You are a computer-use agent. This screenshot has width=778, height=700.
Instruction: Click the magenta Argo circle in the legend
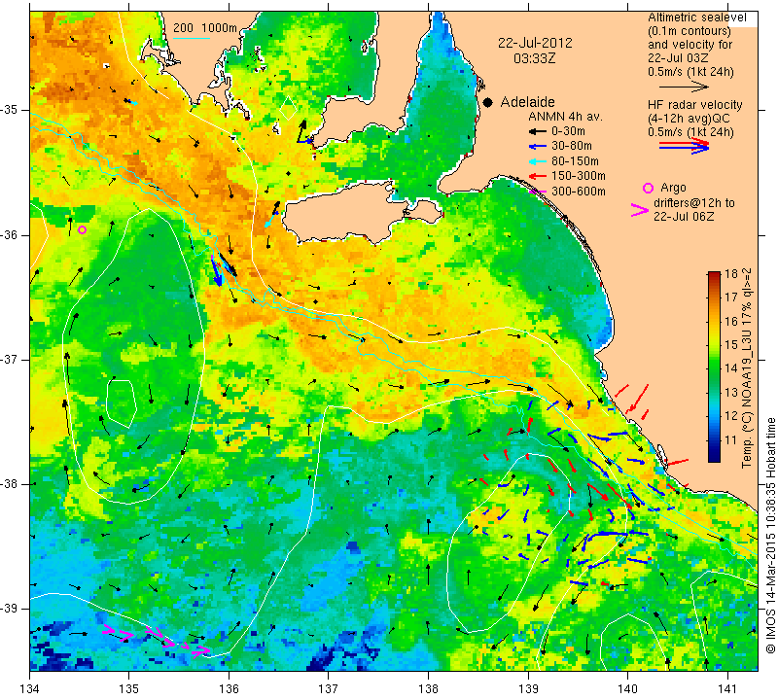648,188
